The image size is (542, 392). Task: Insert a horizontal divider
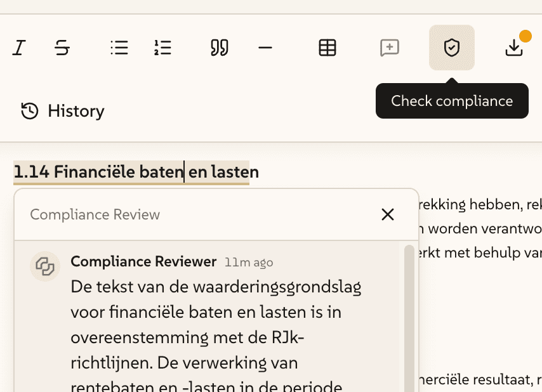tap(265, 48)
